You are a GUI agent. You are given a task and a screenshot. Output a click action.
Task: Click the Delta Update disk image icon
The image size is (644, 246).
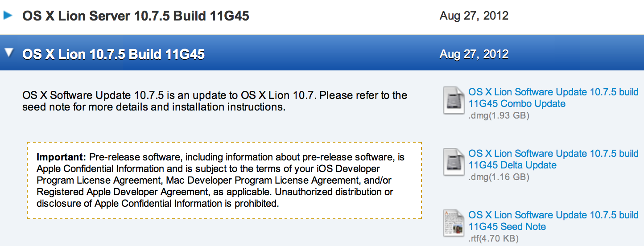pos(454,162)
